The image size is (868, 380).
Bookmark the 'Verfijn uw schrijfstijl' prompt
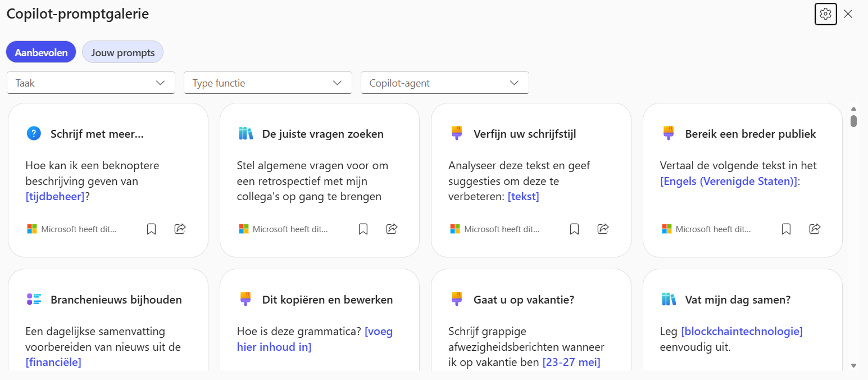click(x=574, y=229)
